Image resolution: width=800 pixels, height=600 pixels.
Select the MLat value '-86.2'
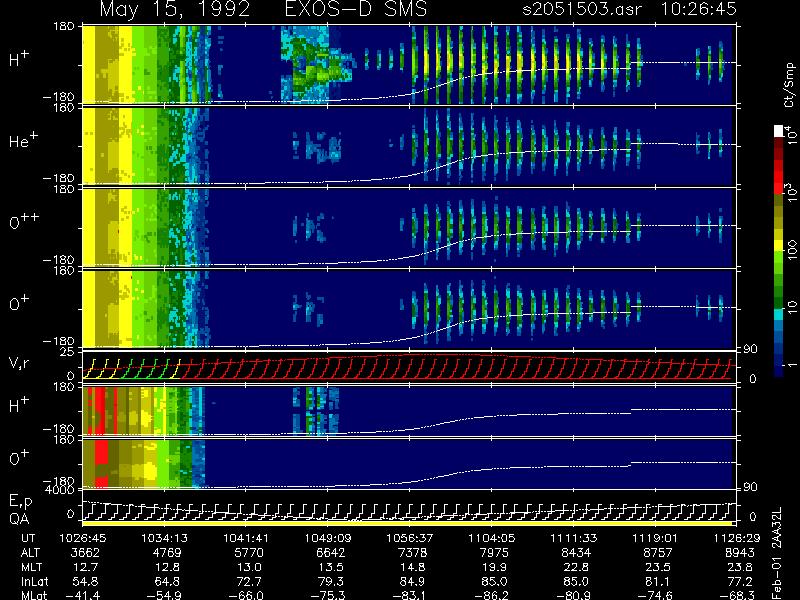pyautogui.click(x=491, y=595)
